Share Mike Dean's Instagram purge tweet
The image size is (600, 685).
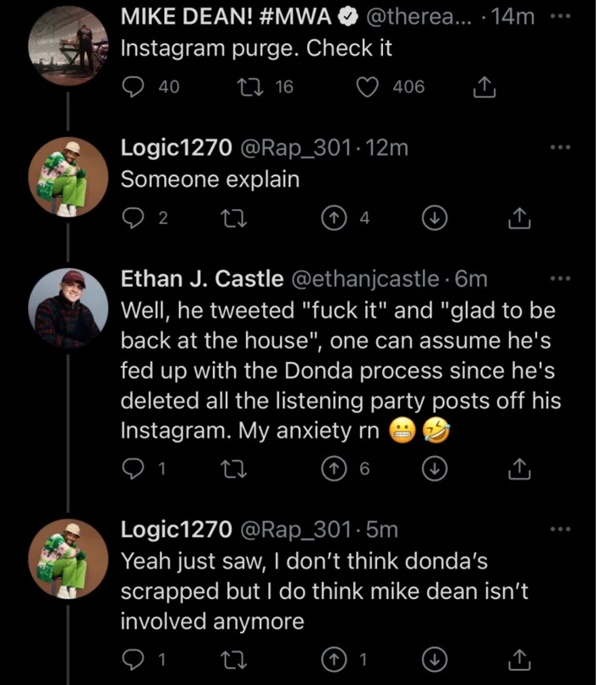(x=484, y=88)
